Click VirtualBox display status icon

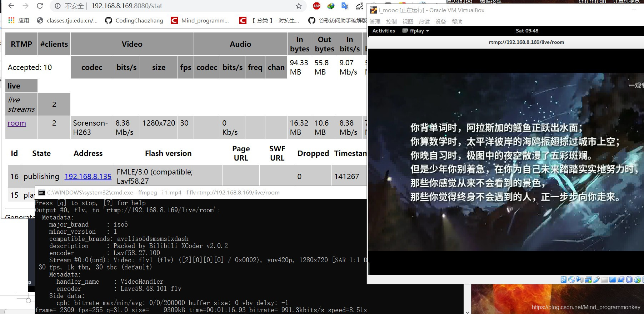click(x=613, y=280)
